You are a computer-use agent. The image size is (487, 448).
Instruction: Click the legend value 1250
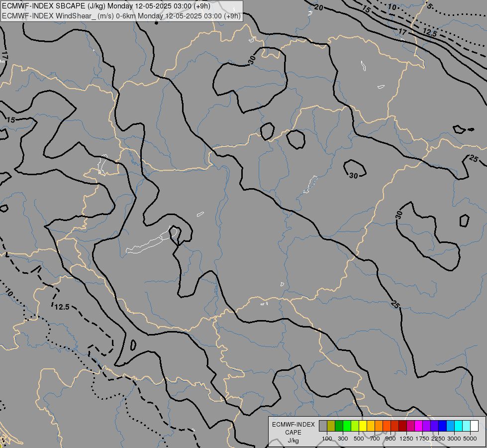tap(406, 439)
